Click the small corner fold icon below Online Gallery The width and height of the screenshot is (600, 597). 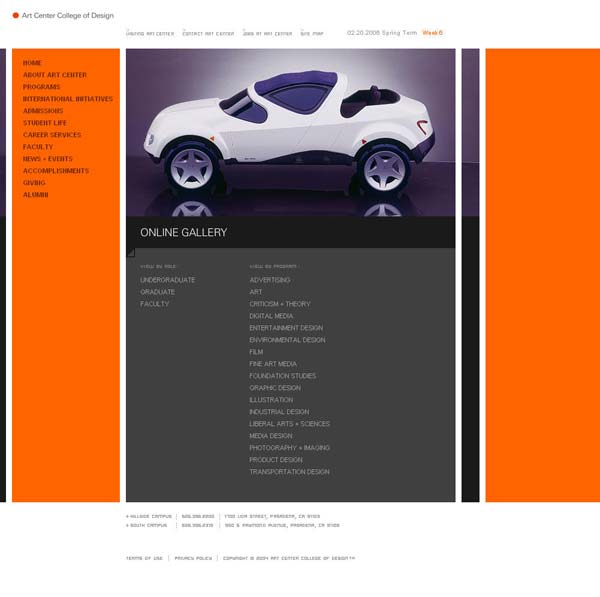[130, 252]
